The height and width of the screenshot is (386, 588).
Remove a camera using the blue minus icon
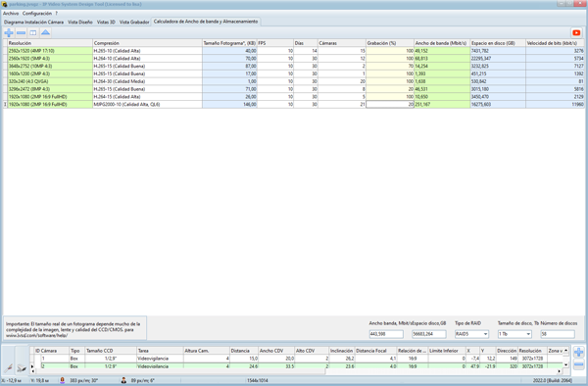click(x=578, y=363)
